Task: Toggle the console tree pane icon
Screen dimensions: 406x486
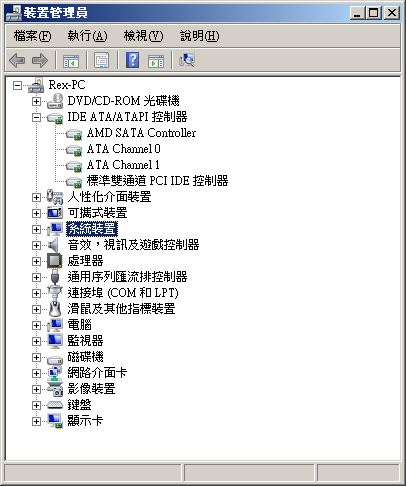Action: (x=71, y=61)
